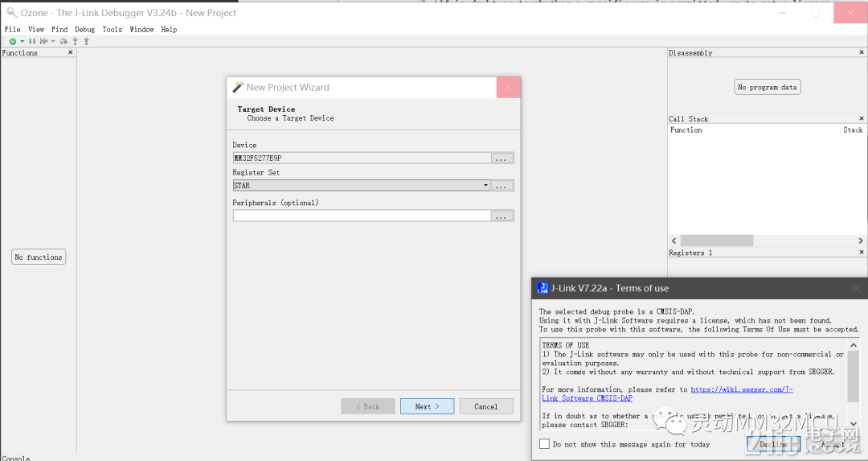The image size is (868, 461).
Task: Close the Functions panel with its X
Action: pyautogui.click(x=70, y=52)
